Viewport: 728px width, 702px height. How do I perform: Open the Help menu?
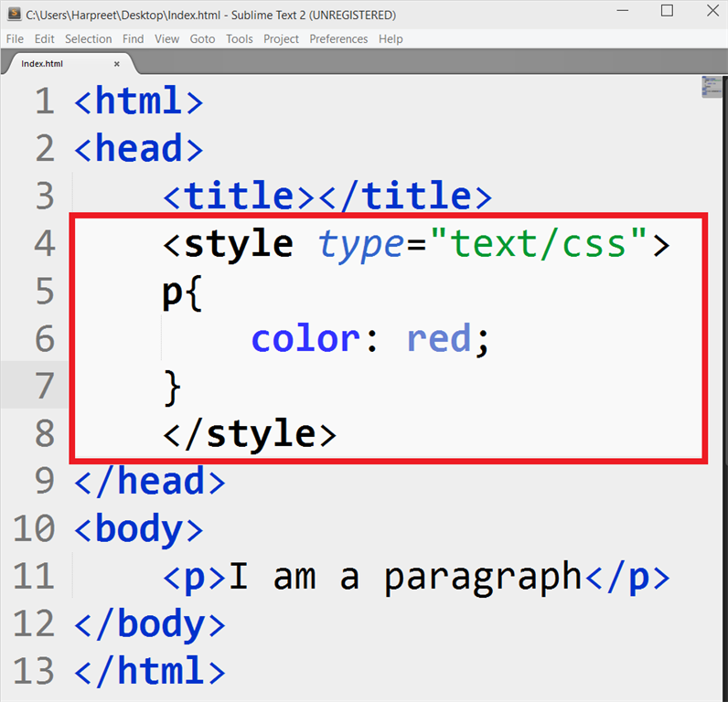click(391, 39)
